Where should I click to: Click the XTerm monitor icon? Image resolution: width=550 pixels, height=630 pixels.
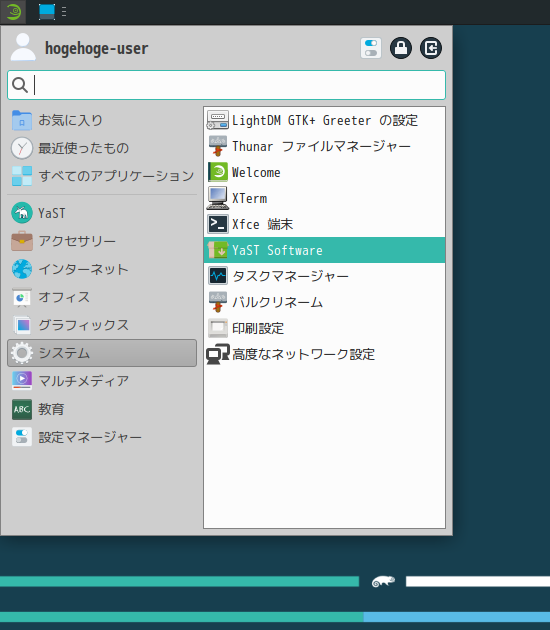pos(218,198)
